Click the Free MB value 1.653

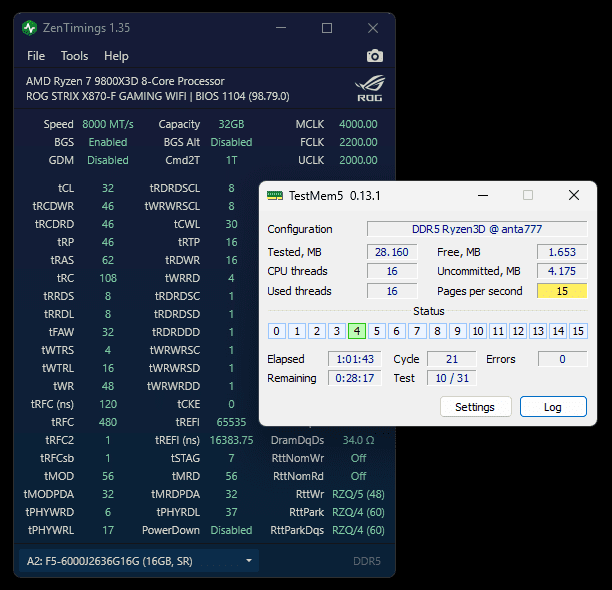(562, 252)
